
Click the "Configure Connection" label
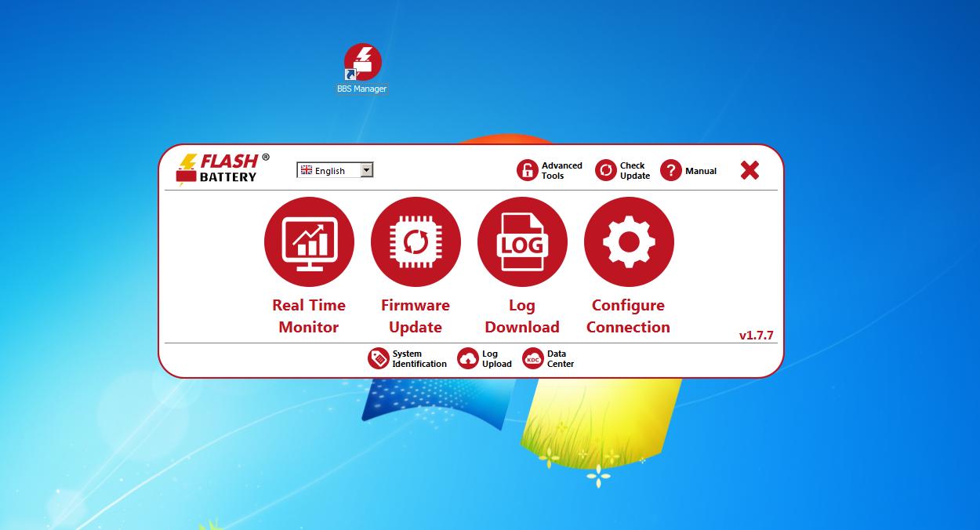pyautogui.click(x=629, y=316)
